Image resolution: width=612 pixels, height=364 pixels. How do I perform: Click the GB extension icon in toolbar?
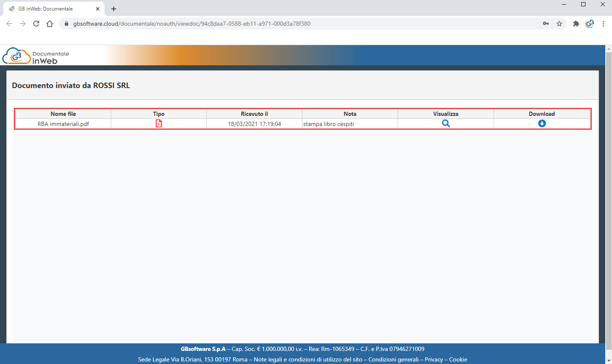tap(590, 24)
